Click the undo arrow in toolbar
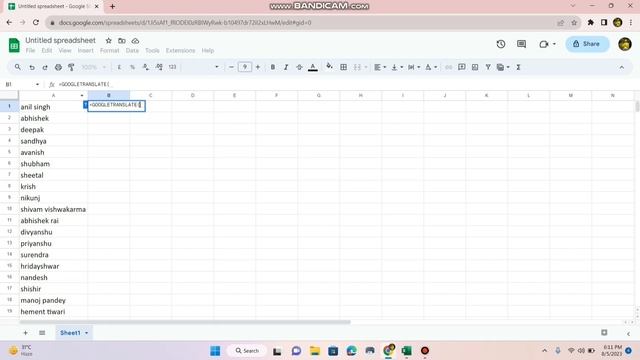640x360 pixels. click(32, 67)
